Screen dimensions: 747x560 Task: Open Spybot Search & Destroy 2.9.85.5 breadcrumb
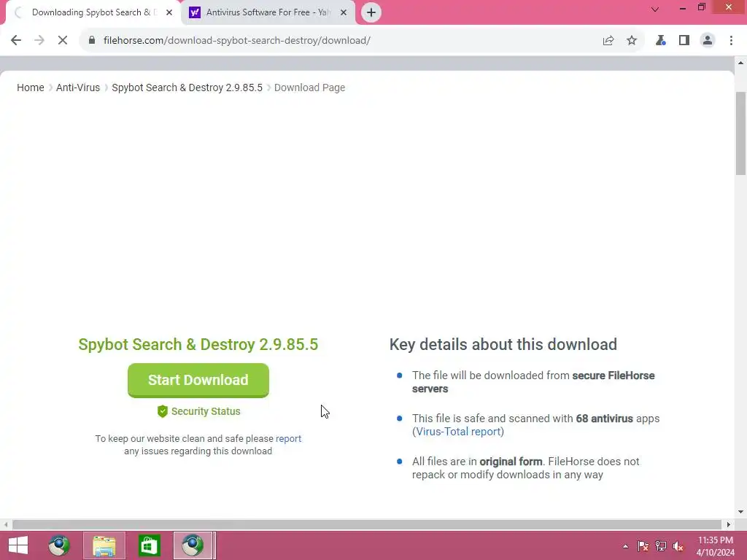click(x=187, y=87)
